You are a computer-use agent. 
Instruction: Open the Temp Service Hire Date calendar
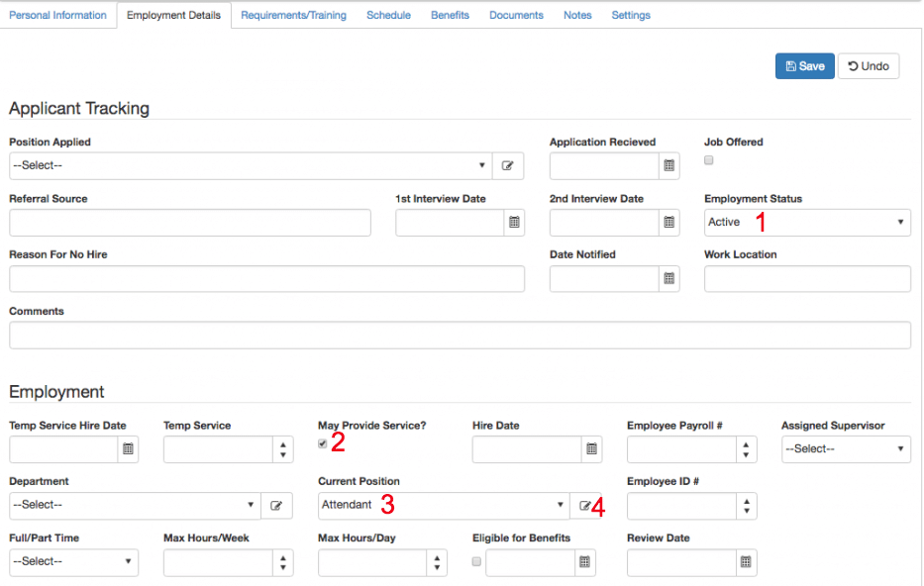click(129, 448)
